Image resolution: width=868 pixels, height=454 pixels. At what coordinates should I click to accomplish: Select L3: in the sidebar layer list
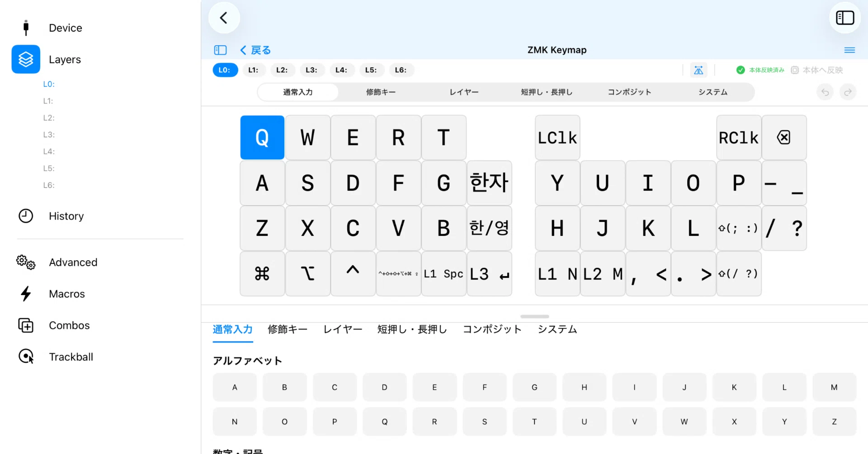pyautogui.click(x=49, y=135)
